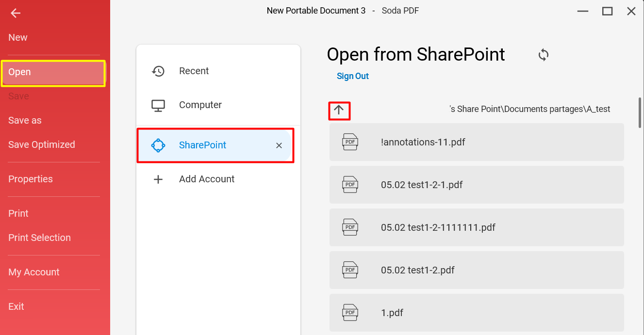Viewport: 644px width, 335px height.
Task: Click the Computer monitor icon
Action: 158,105
